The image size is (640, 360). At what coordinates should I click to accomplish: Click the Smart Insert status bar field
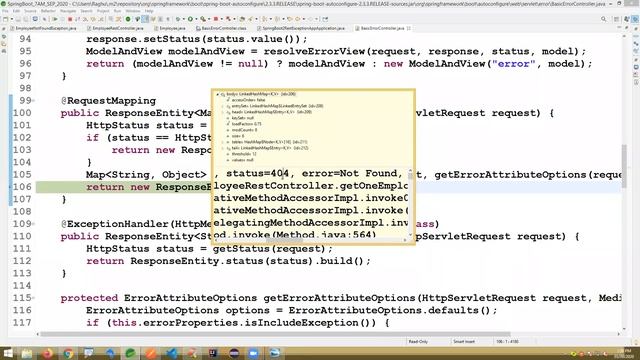(x=464, y=342)
